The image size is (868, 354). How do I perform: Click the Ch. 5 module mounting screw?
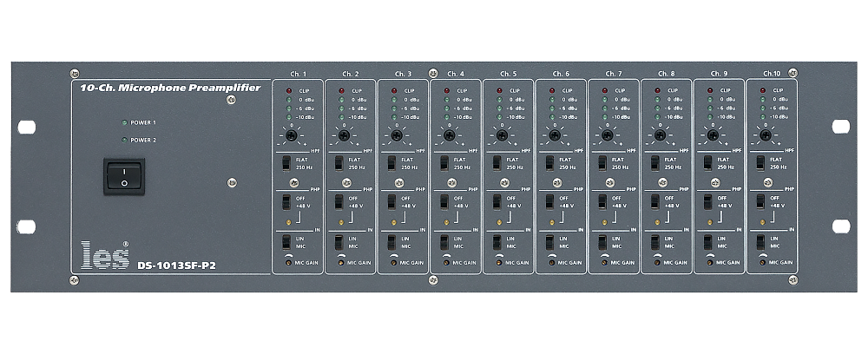(504, 182)
